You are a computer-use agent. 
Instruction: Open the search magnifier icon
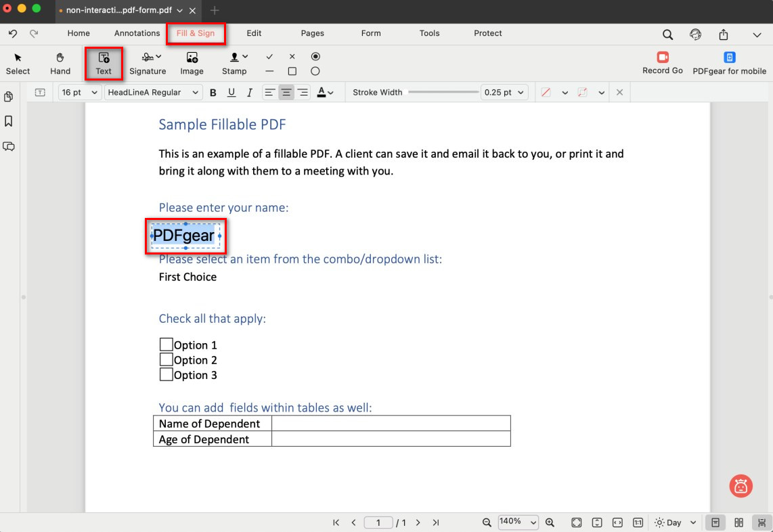point(667,35)
